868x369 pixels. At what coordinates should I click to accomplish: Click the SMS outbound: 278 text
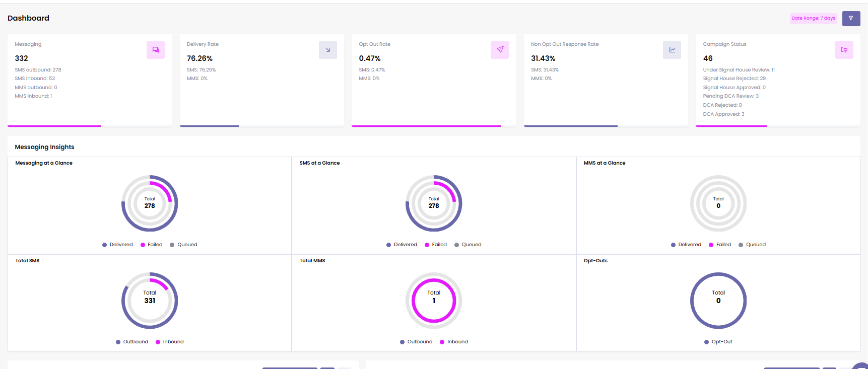[38, 70]
